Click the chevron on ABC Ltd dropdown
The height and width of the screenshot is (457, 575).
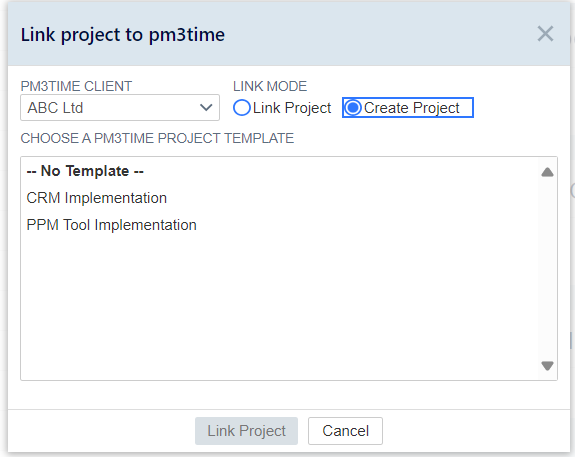point(206,108)
